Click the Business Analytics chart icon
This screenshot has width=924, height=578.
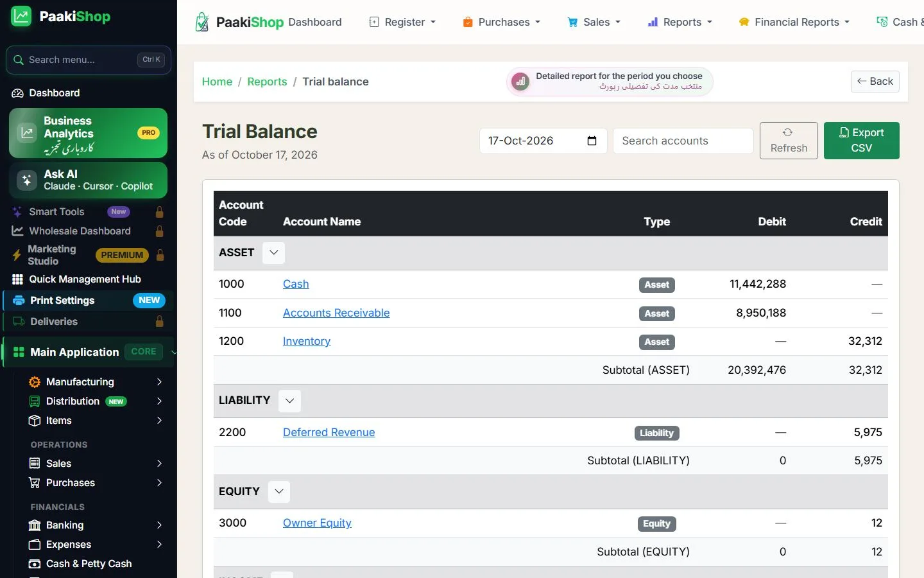point(27,133)
